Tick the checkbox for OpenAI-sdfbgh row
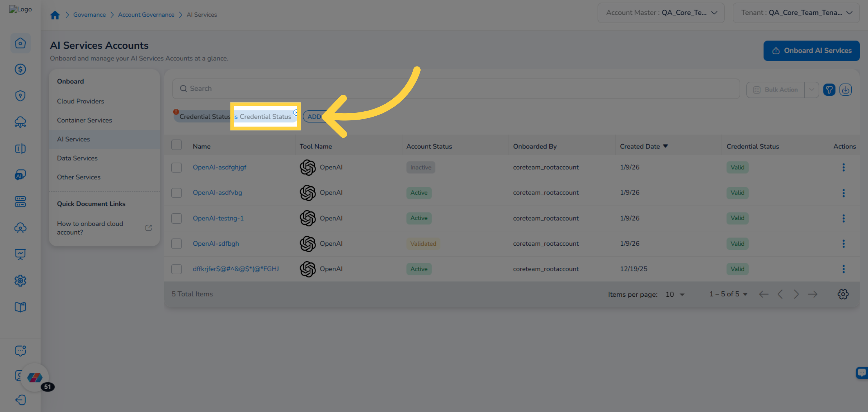 coord(176,244)
